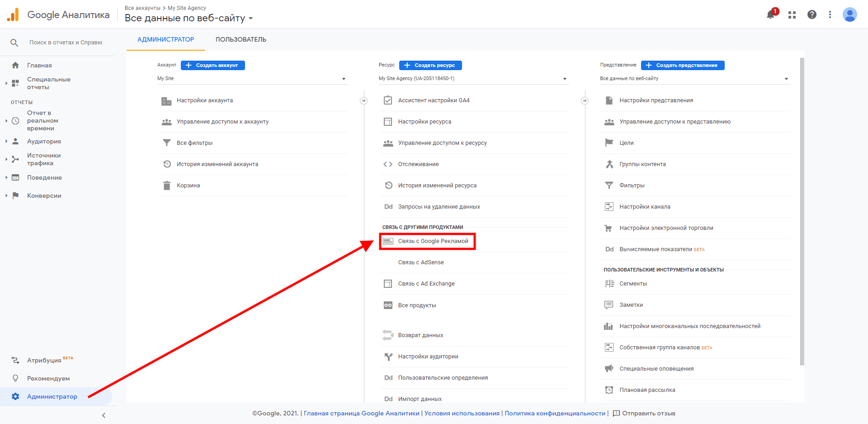Click the shopping cart icon for Настройки электронной торговли
868x424 pixels.
[x=609, y=228]
